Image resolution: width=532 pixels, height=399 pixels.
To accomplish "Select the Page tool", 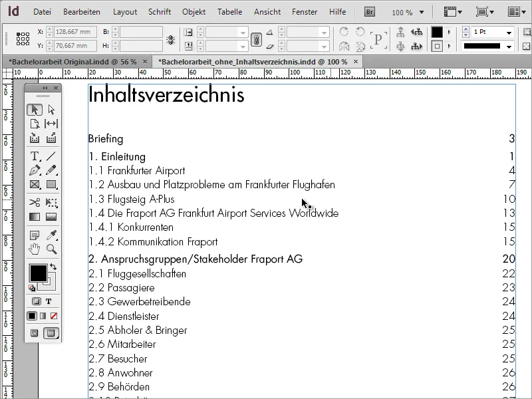I will pyautogui.click(x=35, y=124).
